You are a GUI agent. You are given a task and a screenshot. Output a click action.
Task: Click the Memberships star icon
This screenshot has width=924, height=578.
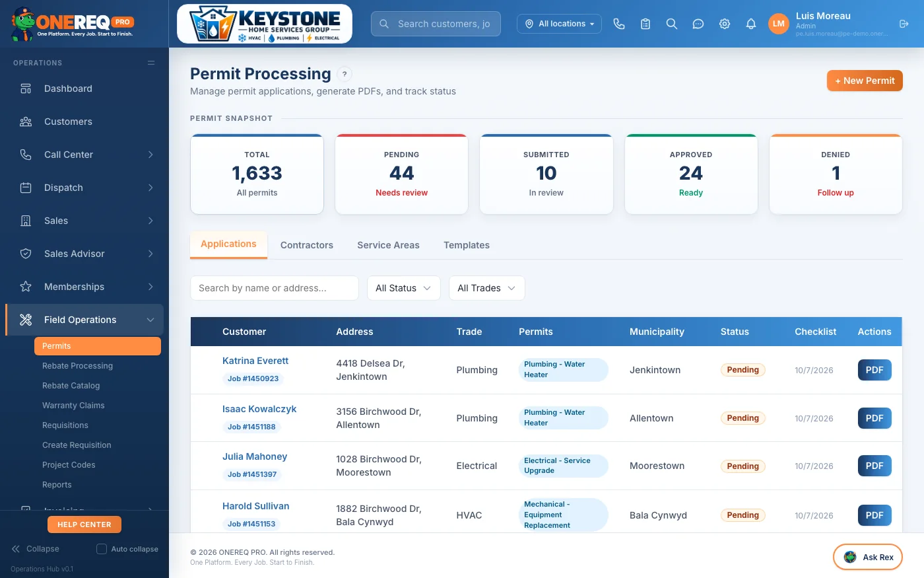(x=26, y=287)
